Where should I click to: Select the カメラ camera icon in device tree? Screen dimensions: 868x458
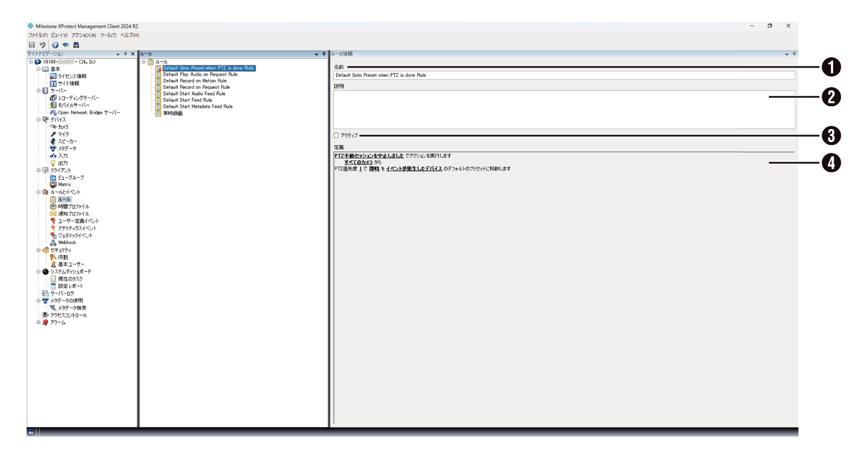(53, 127)
